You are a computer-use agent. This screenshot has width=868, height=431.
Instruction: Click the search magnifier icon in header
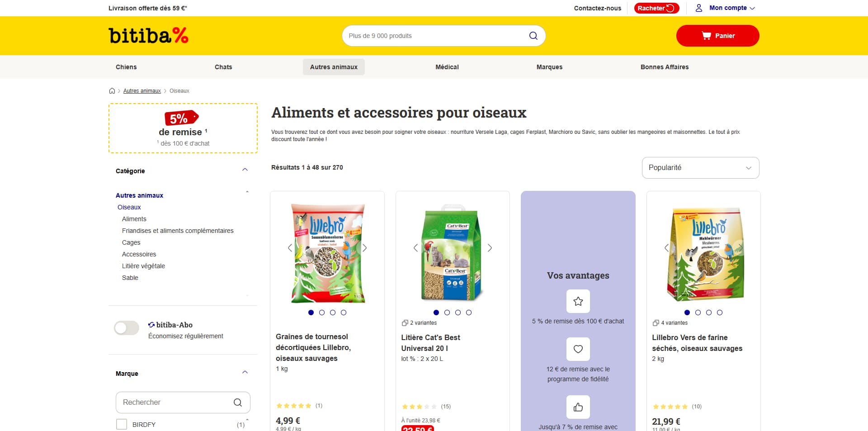533,36
